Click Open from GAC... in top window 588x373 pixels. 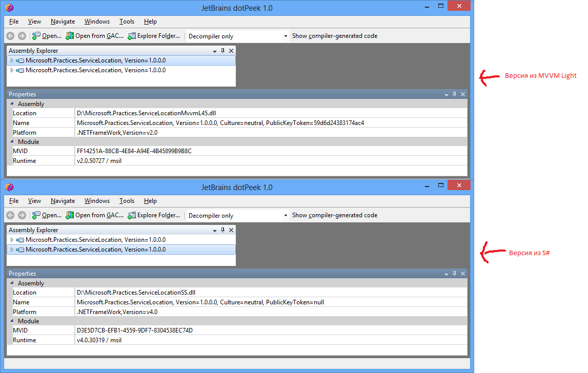coord(94,36)
